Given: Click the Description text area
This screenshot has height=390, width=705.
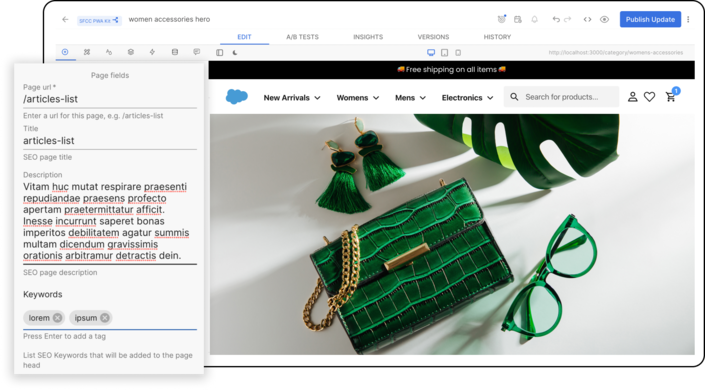Looking at the screenshot, I should pos(110,221).
